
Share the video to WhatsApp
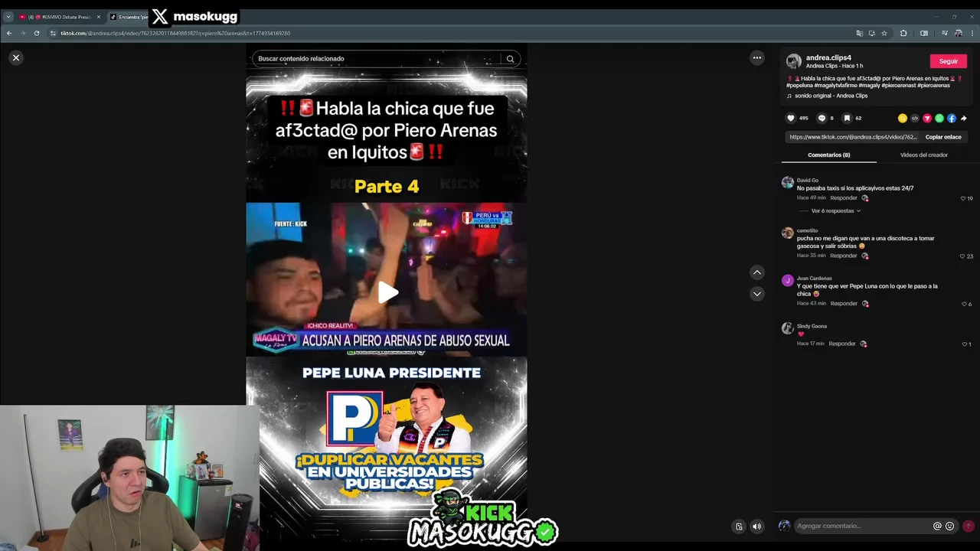[x=939, y=118]
